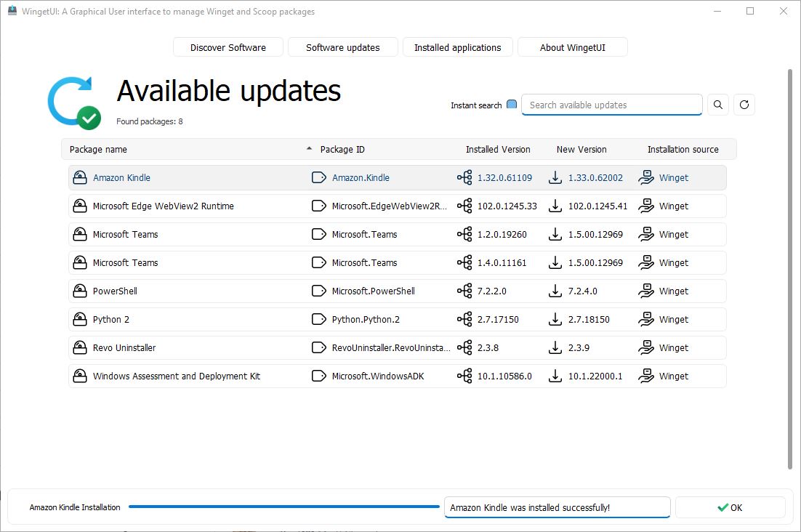Toggle the Instant search checkbox
This screenshot has width=801, height=532.
[512, 104]
